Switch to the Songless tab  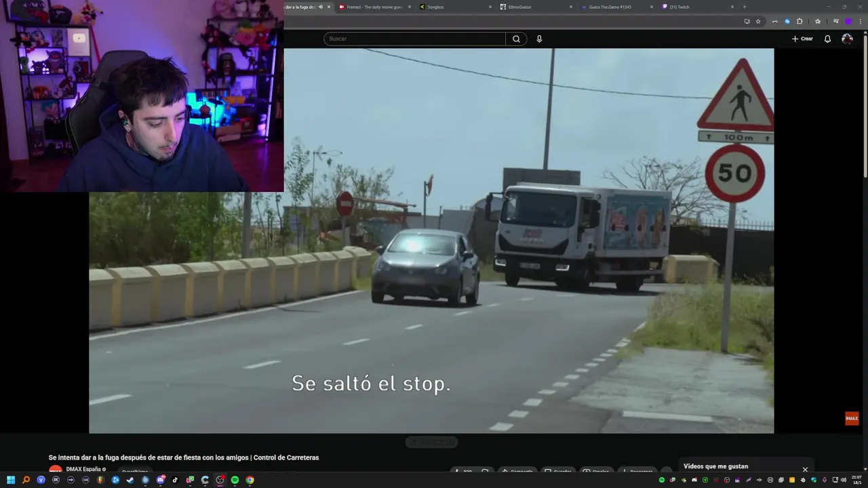tap(454, 7)
